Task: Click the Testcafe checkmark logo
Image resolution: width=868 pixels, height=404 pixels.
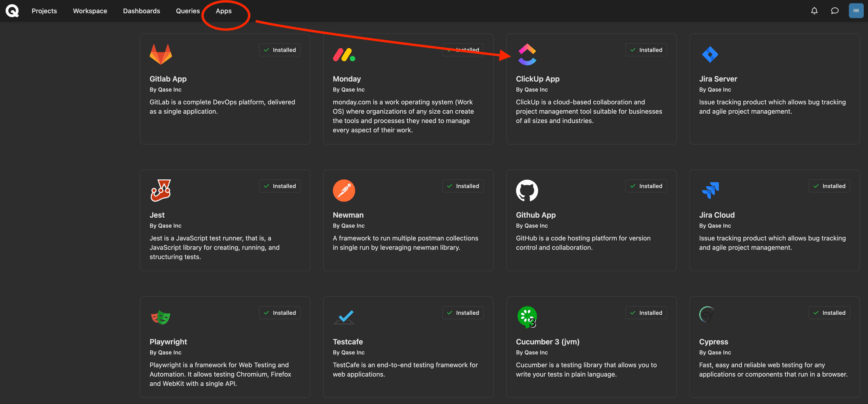Action: pyautogui.click(x=344, y=317)
